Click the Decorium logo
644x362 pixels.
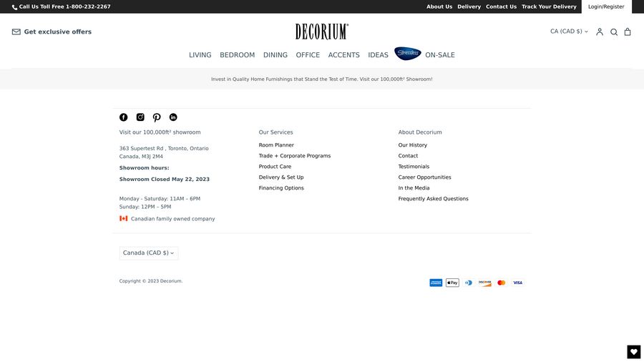coord(321,31)
